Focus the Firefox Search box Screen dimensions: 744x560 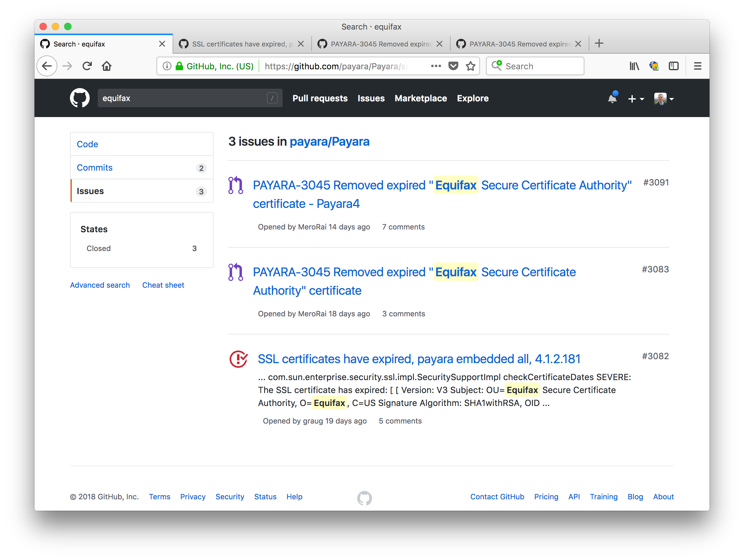535,66
